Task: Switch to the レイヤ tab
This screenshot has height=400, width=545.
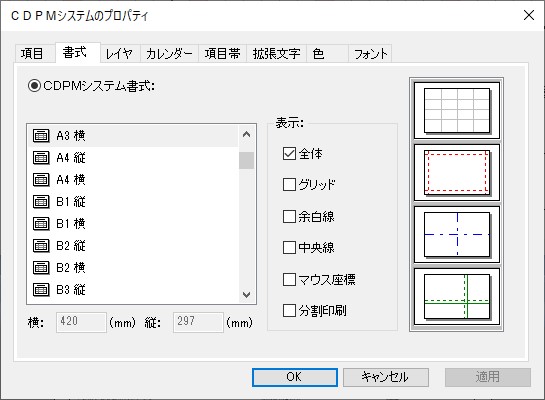Action: (x=119, y=54)
